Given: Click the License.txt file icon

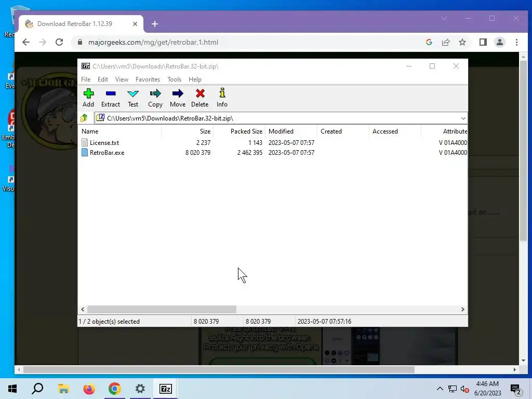Looking at the screenshot, I should (x=85, y=142).
